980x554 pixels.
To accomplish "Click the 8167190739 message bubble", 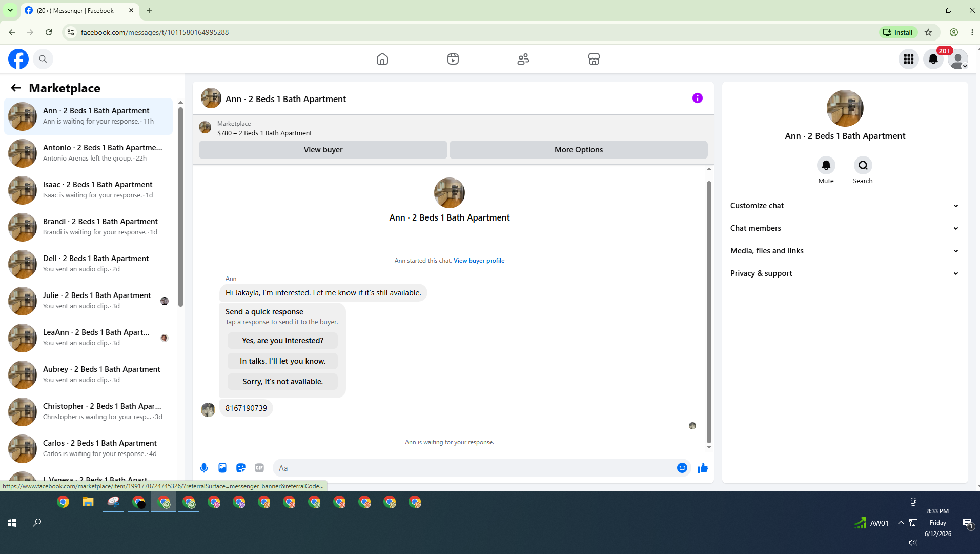I will click(x=246, y=408).
